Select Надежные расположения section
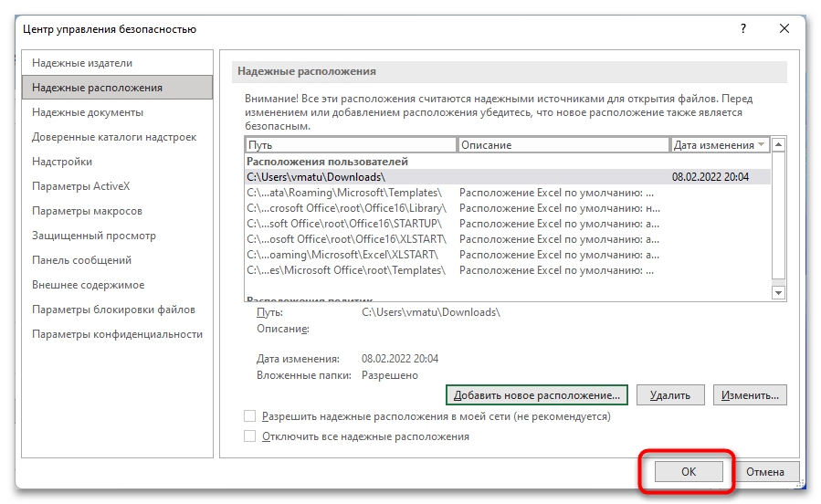Screen dimensions: 821x504 point(117,88)
